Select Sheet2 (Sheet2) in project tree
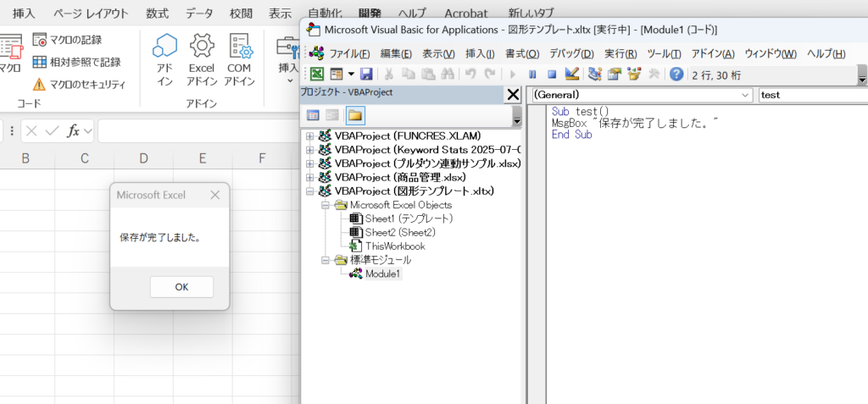Image resolution: width=868 pixels, height=404 pixels. point(400,232)
